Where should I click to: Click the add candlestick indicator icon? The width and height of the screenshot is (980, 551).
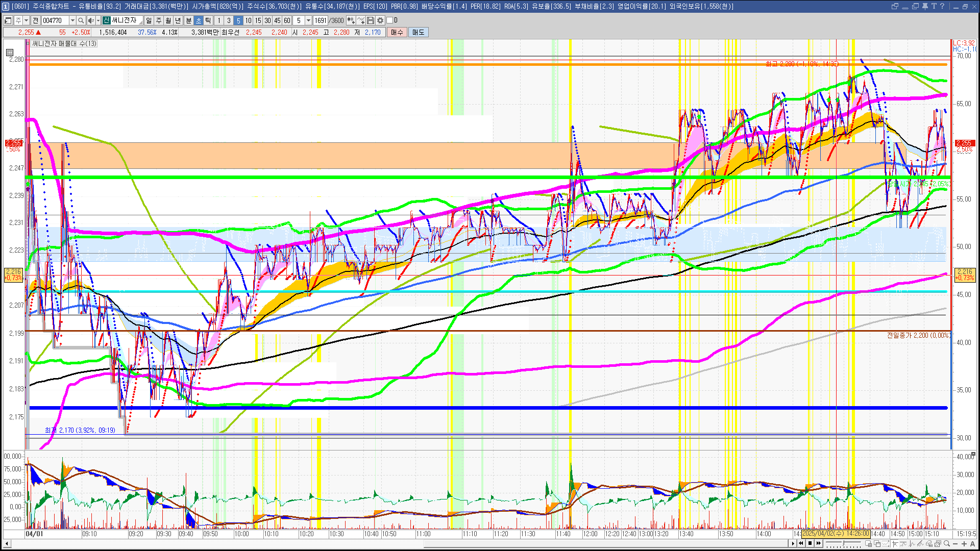pos(351,20)
